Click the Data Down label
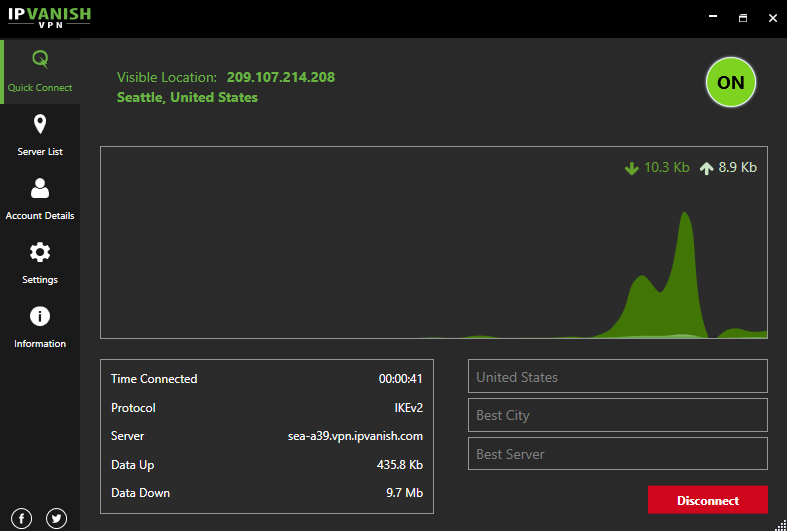 141,493
